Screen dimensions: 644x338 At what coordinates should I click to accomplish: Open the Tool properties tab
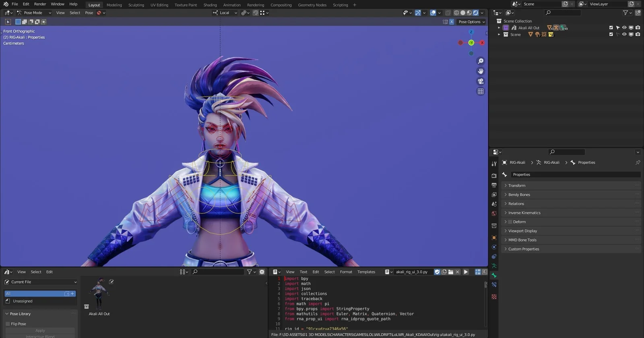494,164
